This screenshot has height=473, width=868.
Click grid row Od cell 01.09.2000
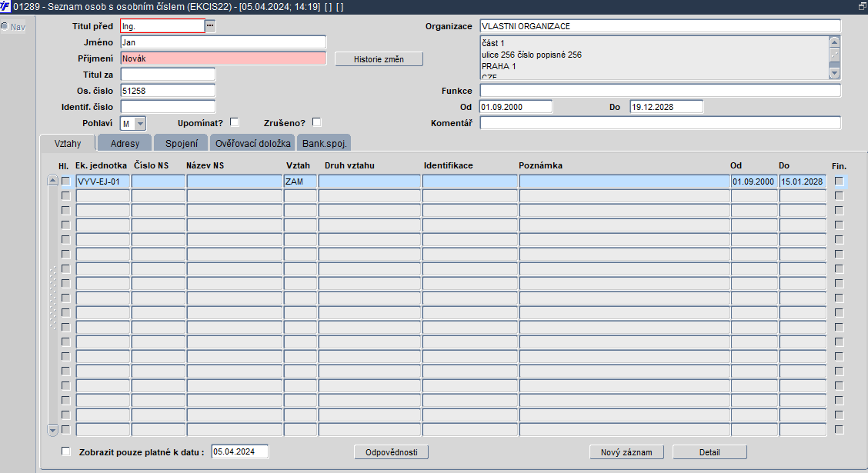[754, 181]
